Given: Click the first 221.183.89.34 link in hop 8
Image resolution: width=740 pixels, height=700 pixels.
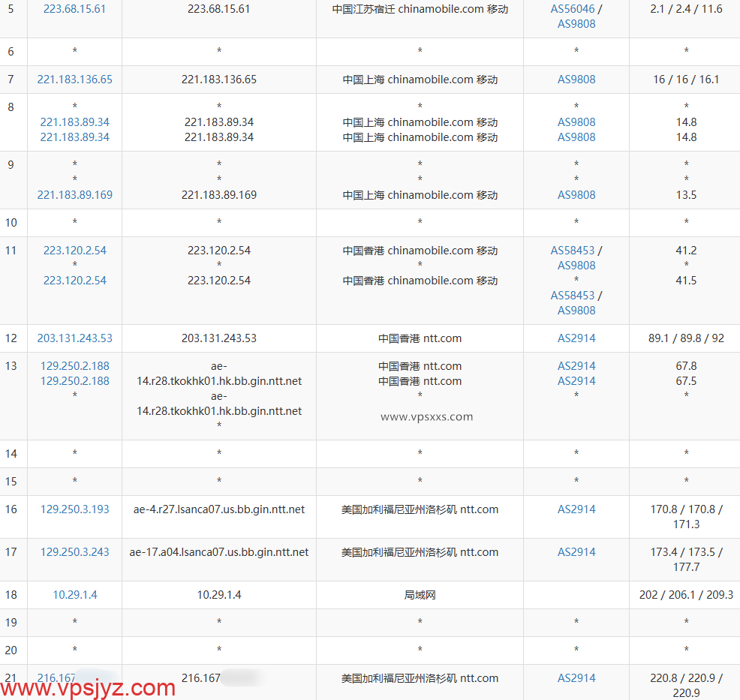Looking at the screenshot, I should (x=74, y=122).
